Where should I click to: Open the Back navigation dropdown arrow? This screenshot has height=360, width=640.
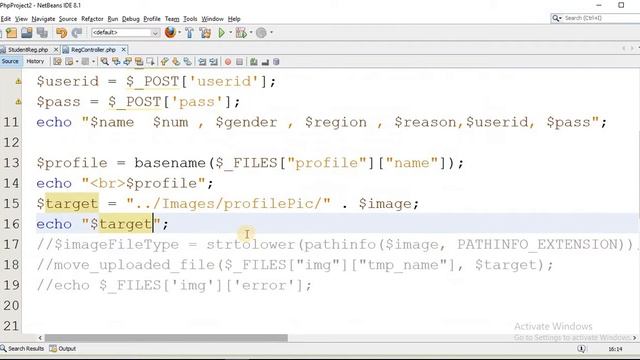pos(77,62)
